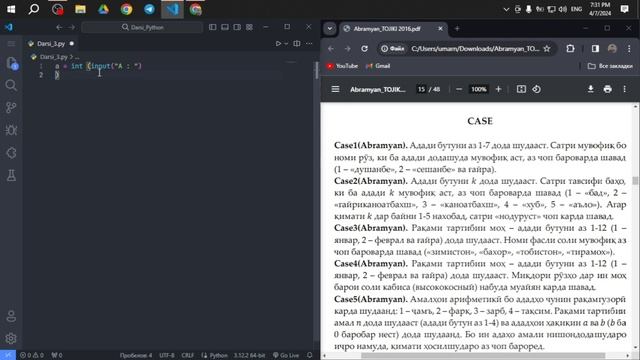This screenshot has height=360, width=640.
Task: Open the VS Code Explorer view
Action: (11, 62)
